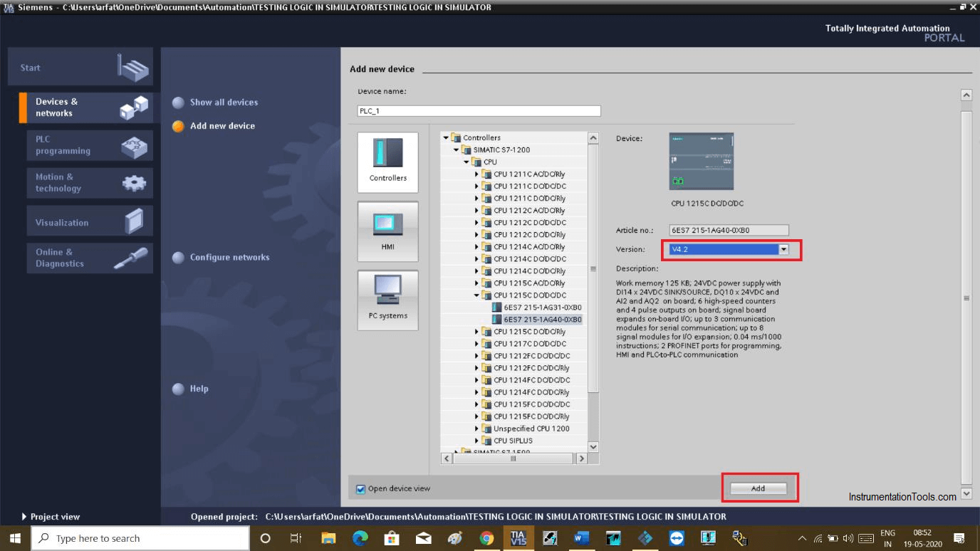Collapse the Controllers tree node

447,138
